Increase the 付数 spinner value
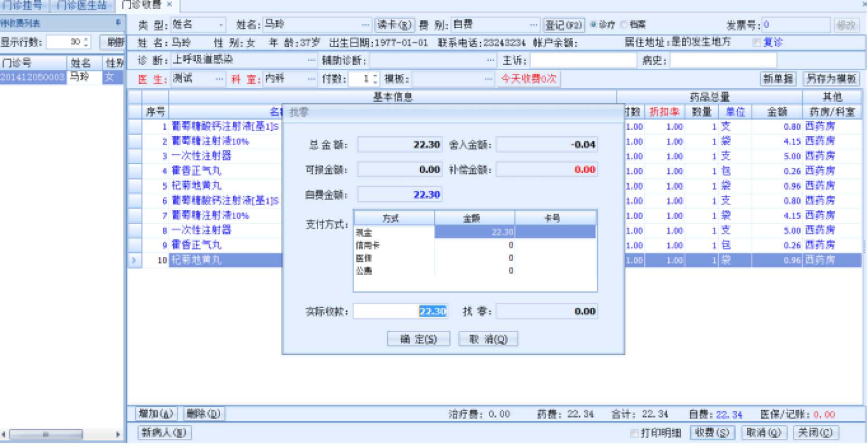The height and width of the screenshot is (448, 868). pyautogui.click(x=375, y=76)
